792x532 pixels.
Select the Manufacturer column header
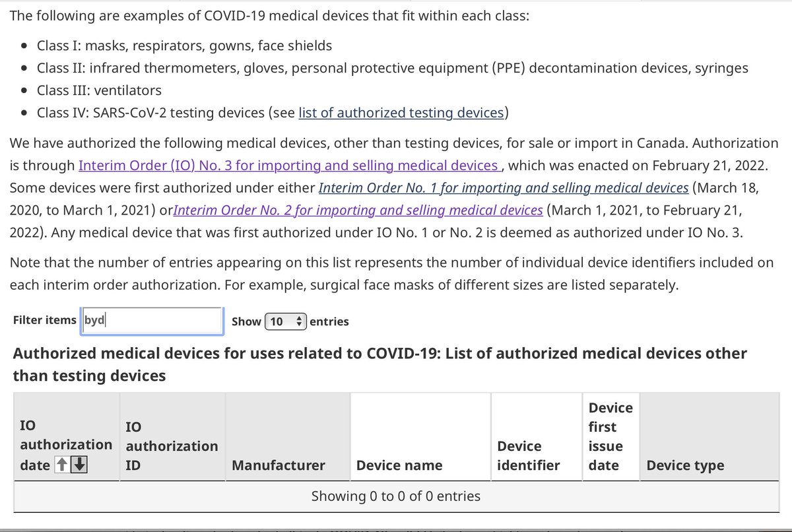(288, 437)
